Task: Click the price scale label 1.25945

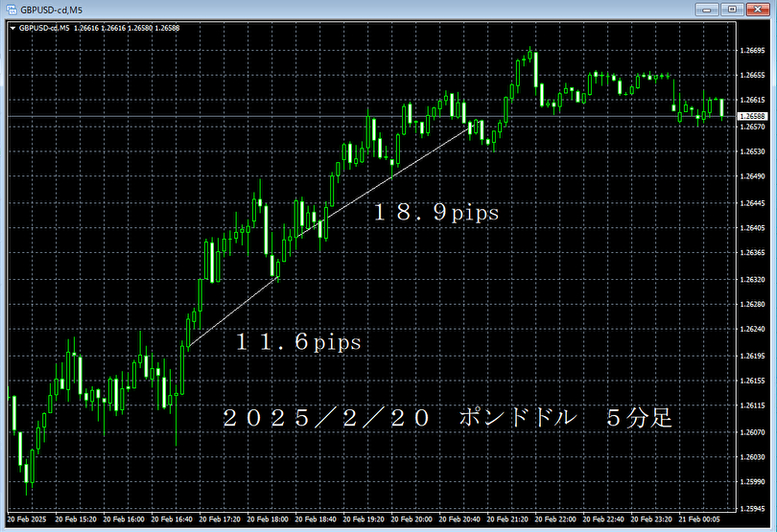Action: pos(752,509)
